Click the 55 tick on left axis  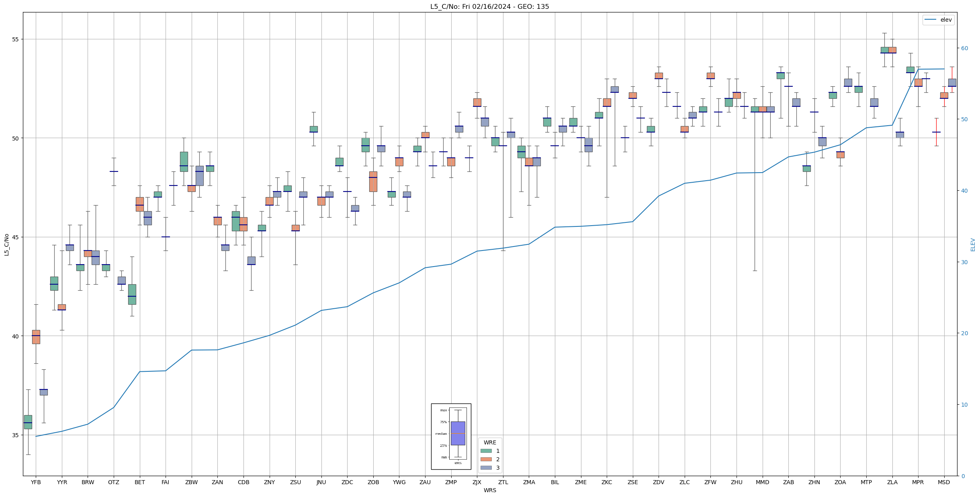click(x=16, y=39)
